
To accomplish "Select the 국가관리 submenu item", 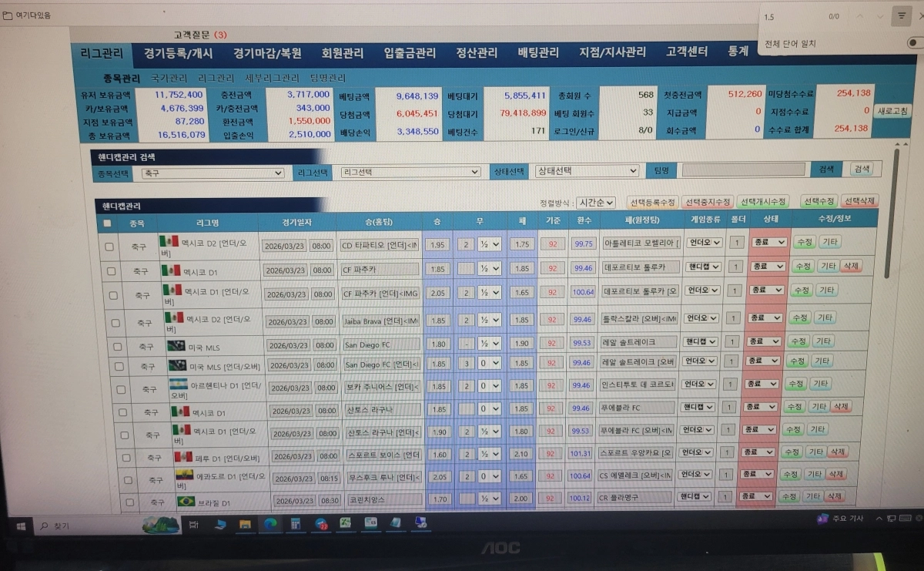I will tap(169, 79).
